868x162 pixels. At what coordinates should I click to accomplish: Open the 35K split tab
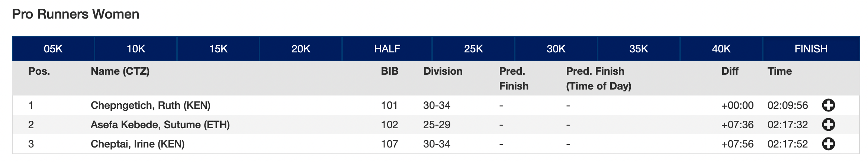pos(639,49)
